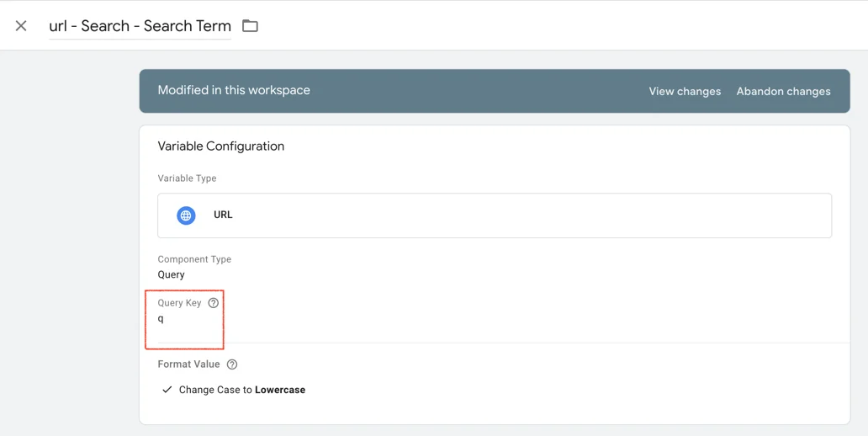The height and width of the screenshot is (436, 868).
Task: Click the Component Type value 'Query'
Action: [171, 274]
